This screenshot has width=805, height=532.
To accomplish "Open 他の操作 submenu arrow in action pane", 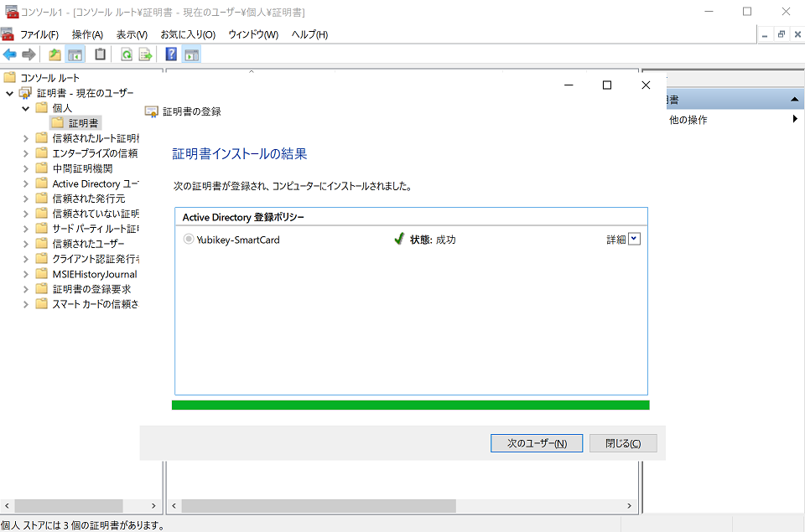I will pyautogui.click(x=794, y=120).
